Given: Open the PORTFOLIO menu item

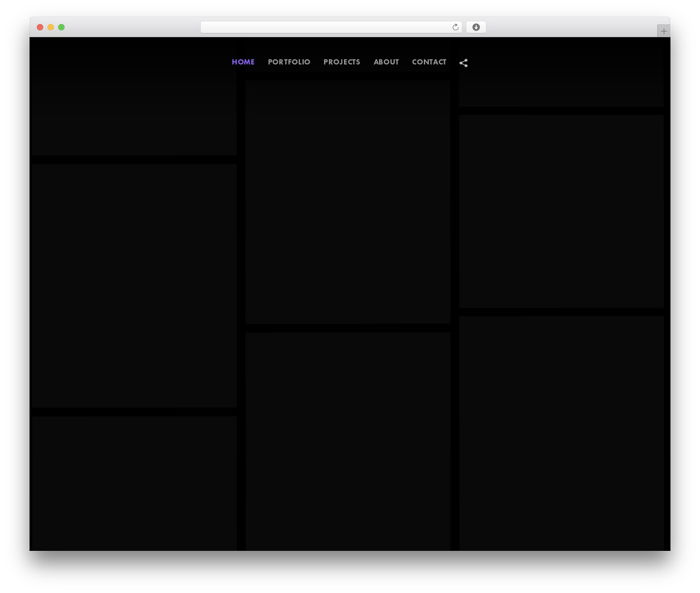Looking at the screenshot, I should pyautogui.click(x=289, y=62).
